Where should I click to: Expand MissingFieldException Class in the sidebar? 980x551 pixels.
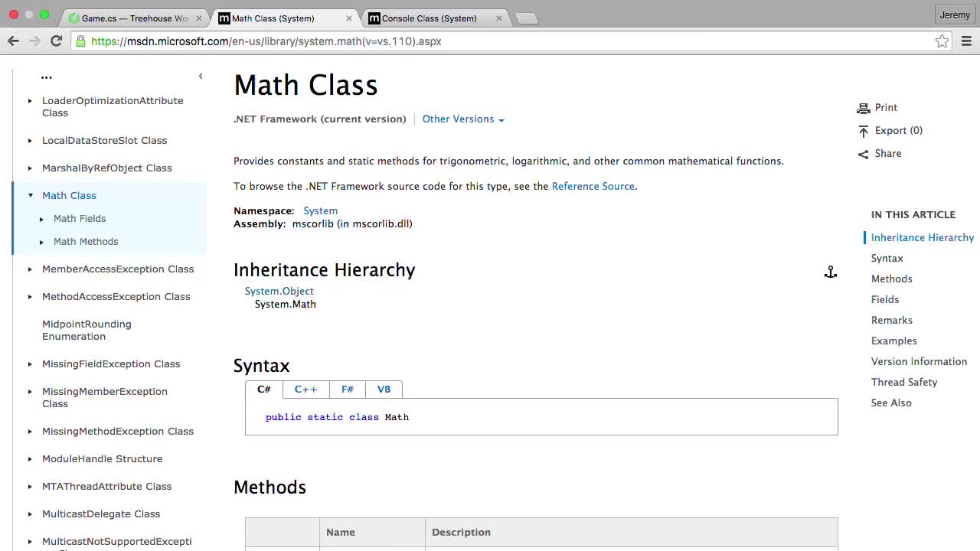coord(30,364)
